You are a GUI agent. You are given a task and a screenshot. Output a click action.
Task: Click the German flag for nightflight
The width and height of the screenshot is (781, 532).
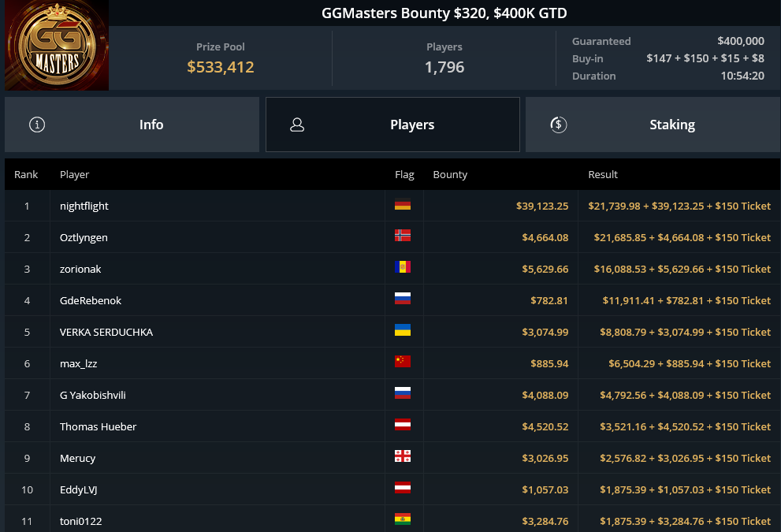click(403, 204)
